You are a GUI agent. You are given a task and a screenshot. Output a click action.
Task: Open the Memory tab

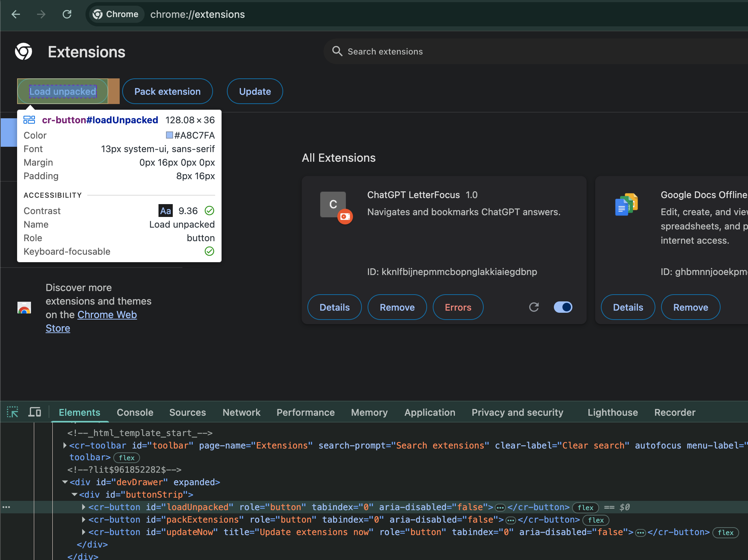(369, 412)
